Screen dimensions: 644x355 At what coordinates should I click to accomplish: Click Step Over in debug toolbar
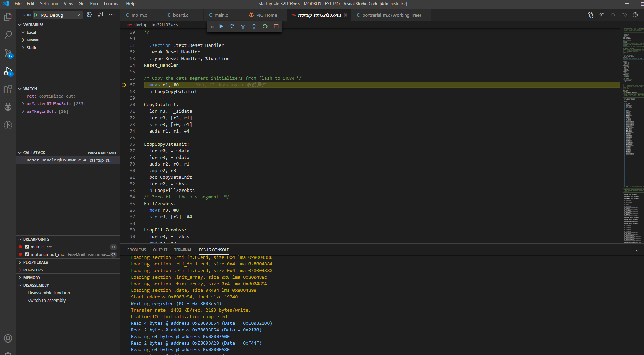[x=232, y=26]
